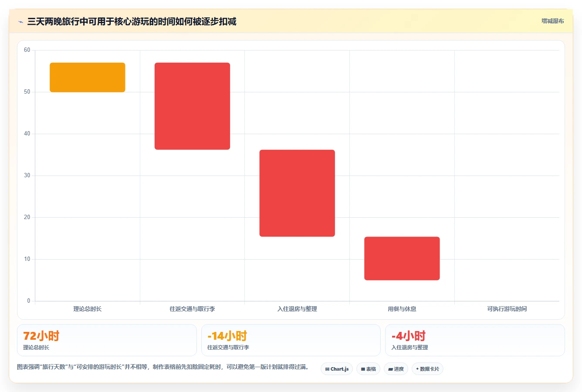Click the 增减瀑布 label in header

552,21
